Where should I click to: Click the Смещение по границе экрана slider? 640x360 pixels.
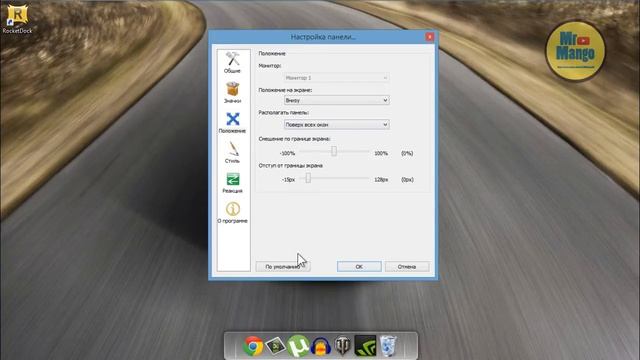click(334, 151)
